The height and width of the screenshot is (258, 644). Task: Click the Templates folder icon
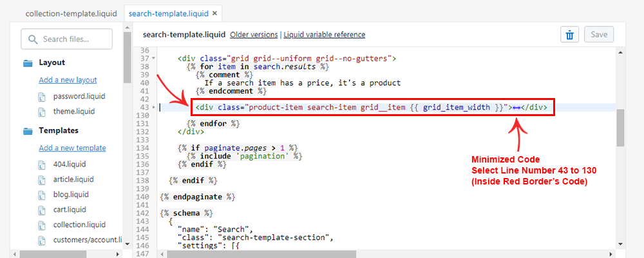tap(28, 131)
